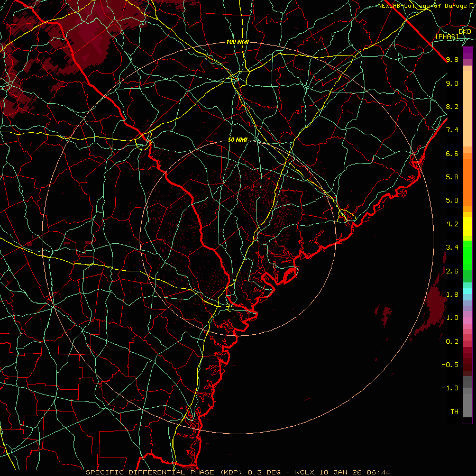Click the 3.4 scale label
This screenshot has width=476, height=476.
click(452, 248)
